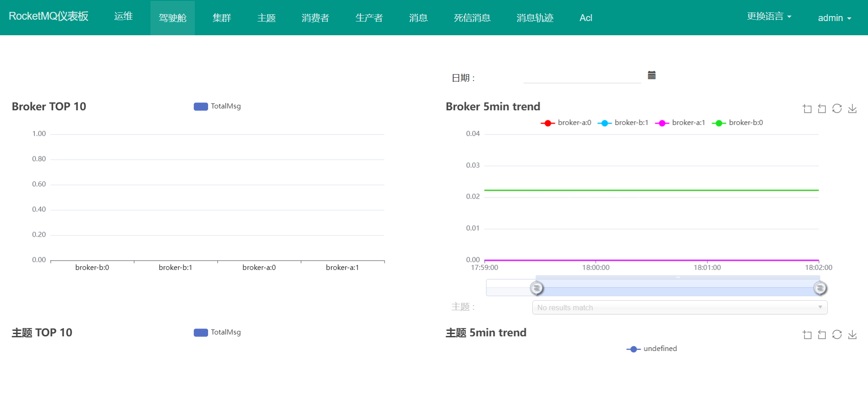868x394 pixels.
Task: Focus the 日期 date input field
Action: [582, 76]
